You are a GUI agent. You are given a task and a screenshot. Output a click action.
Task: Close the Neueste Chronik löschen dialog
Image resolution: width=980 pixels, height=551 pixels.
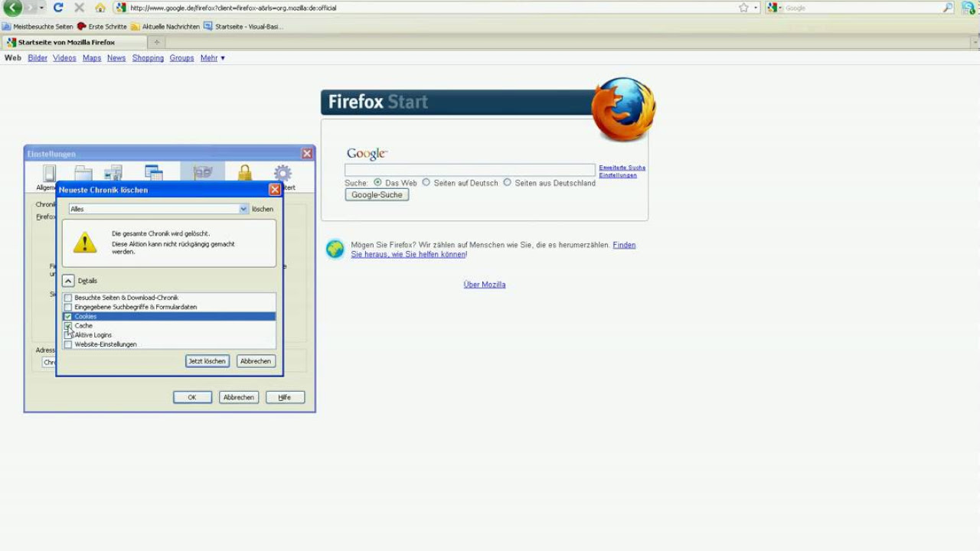(275, 190)
